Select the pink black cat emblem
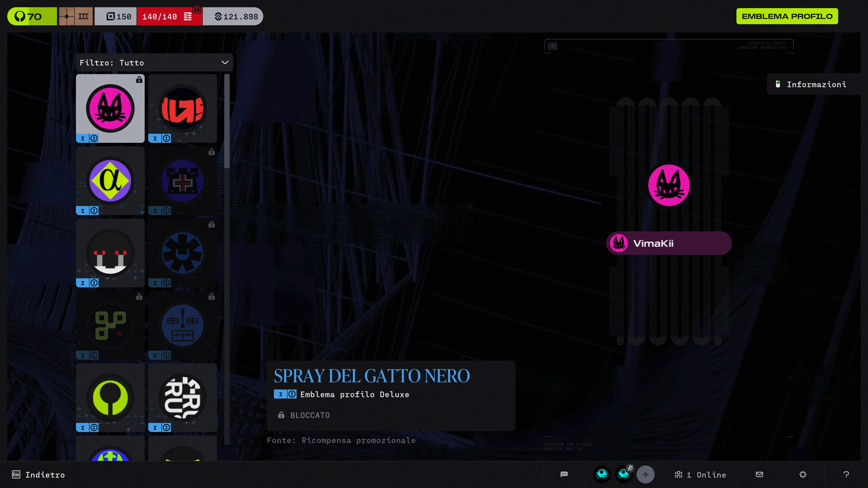Viewport: 868px width, 488px height. 110,108
